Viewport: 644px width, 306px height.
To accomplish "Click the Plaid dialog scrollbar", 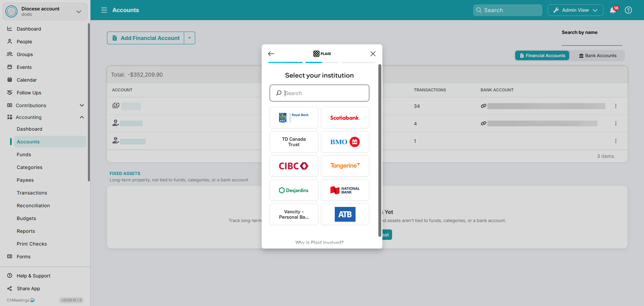I will point(380,150).
